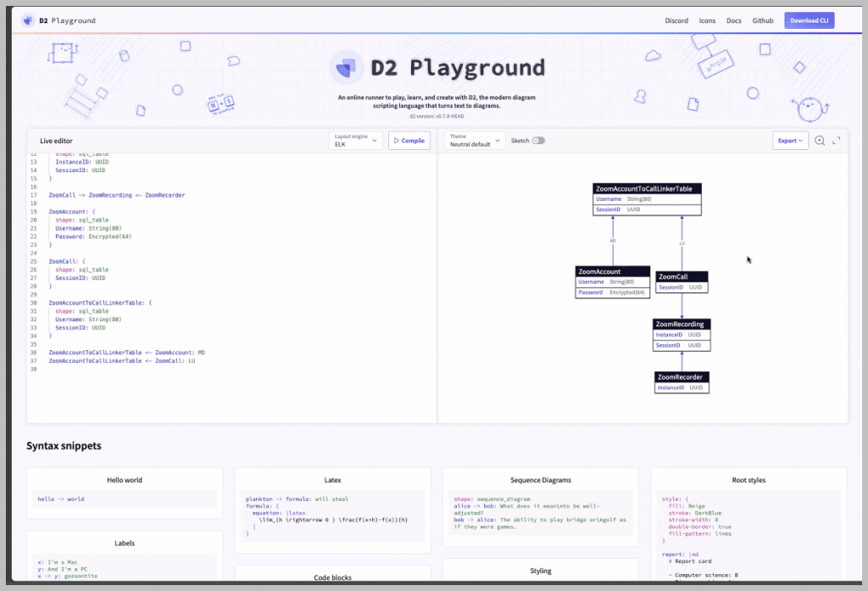Select the Latex snippet card
Image resolution: width=868 pixels, height=591 pixels.
pyautogui.click(x=332, y=510)
